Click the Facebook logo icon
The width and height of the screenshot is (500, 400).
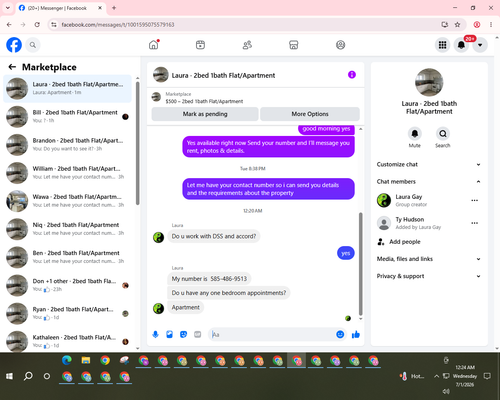tap(14, 45)
